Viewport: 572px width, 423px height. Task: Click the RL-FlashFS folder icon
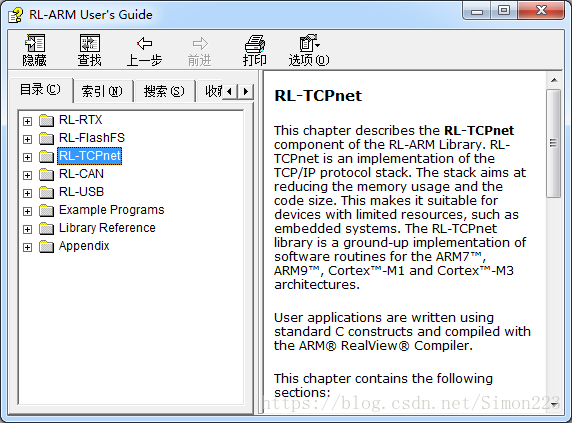click(46, 138)
